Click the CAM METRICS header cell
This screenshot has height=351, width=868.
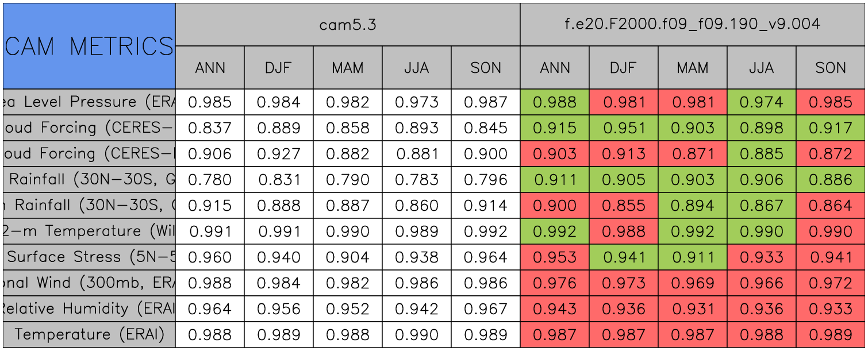point(89,46)
